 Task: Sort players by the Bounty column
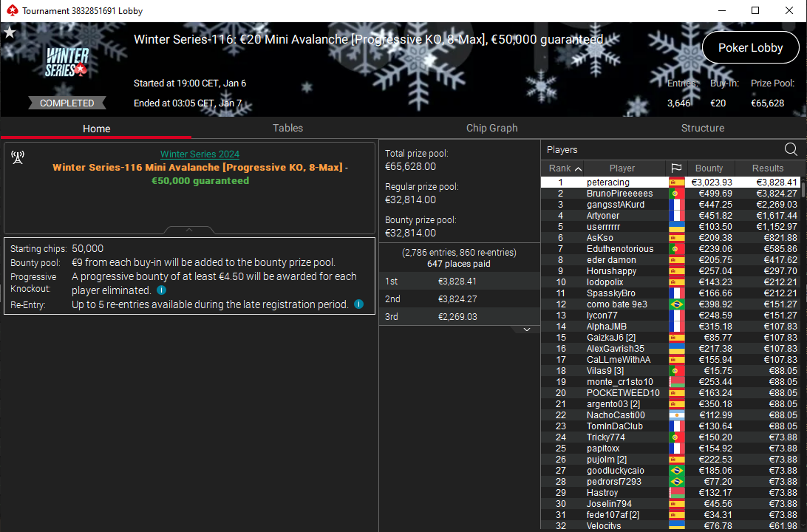click(x=709, y=168)
